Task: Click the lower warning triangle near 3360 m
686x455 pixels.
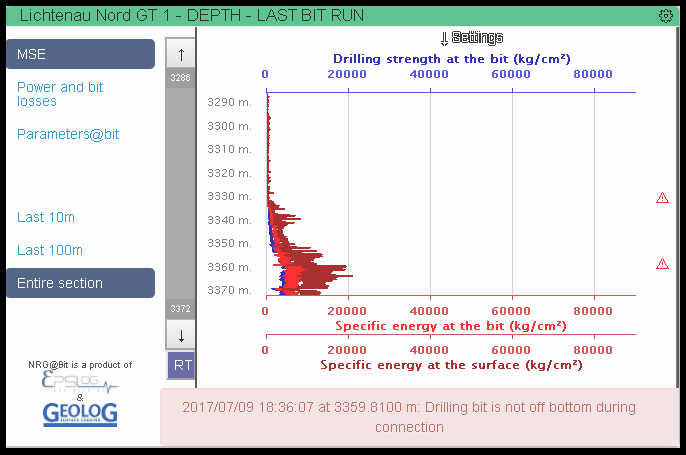Action: tap(662, 263)
